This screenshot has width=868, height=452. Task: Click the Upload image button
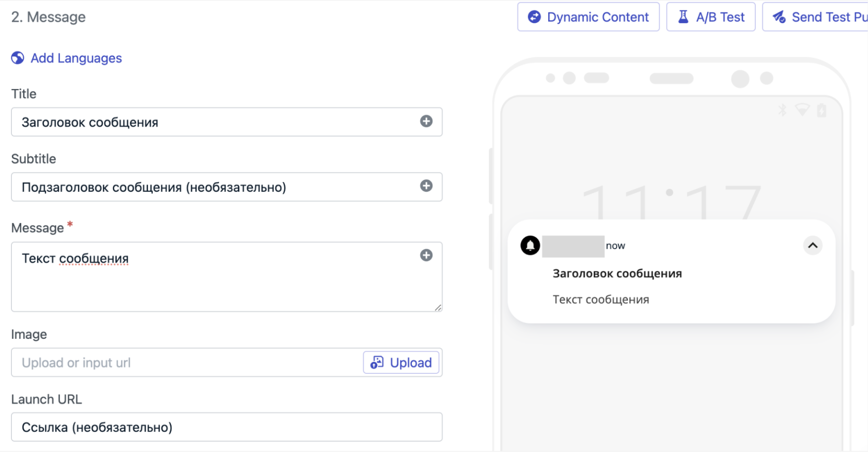(401, 363)
